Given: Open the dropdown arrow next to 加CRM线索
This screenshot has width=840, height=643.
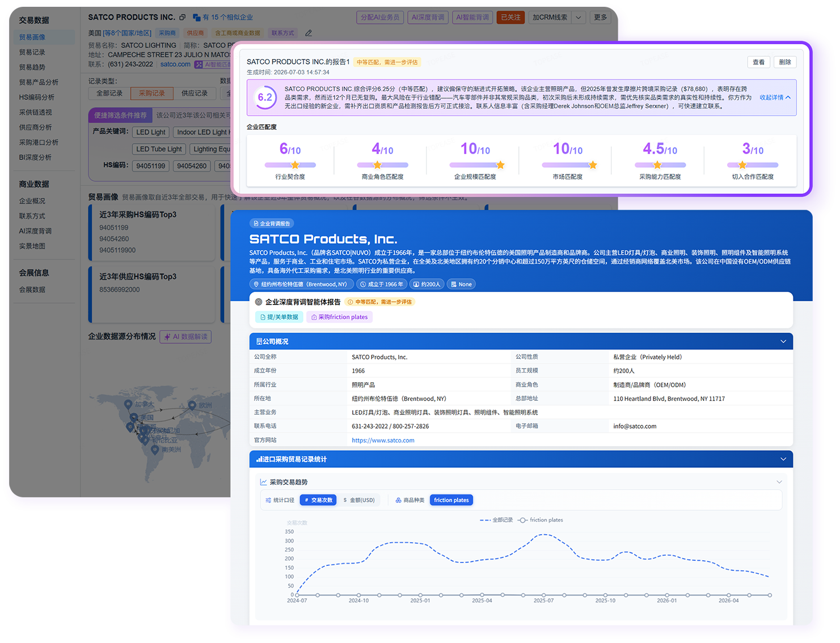Looking at the screenshot, I should pyautogui.click(x=579, y=18).
